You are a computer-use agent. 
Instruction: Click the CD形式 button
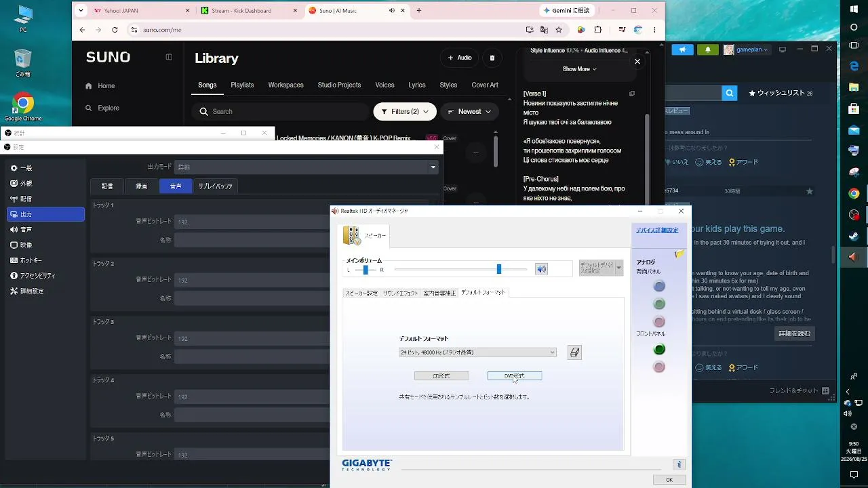(441, 375)
